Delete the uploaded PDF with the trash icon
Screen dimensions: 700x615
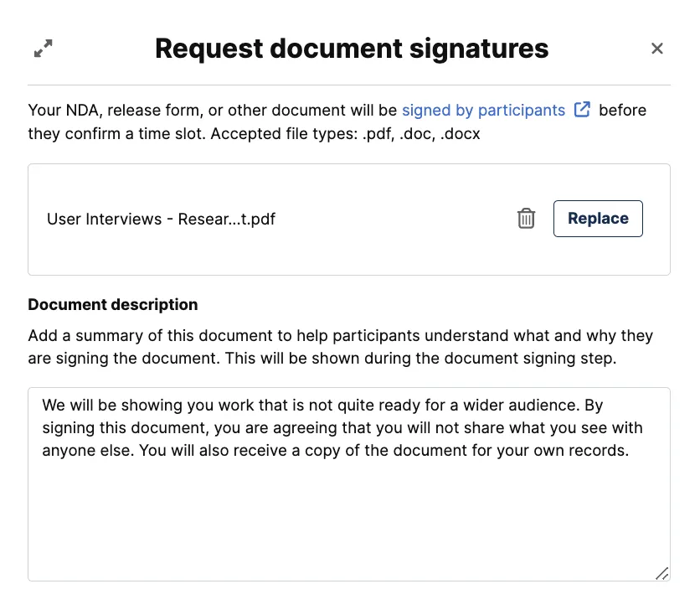[526, 218]
